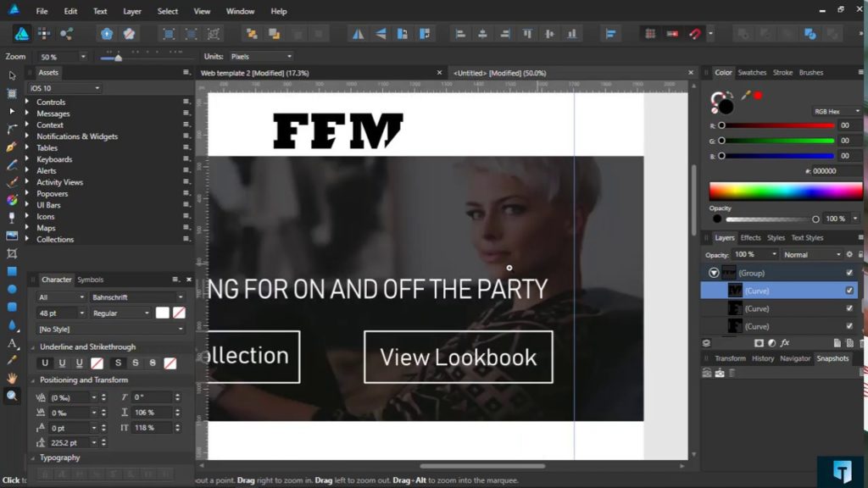
Task: Select the Rounded Rectangle tool
Action: pyautogui.click(x=12, y=307)
